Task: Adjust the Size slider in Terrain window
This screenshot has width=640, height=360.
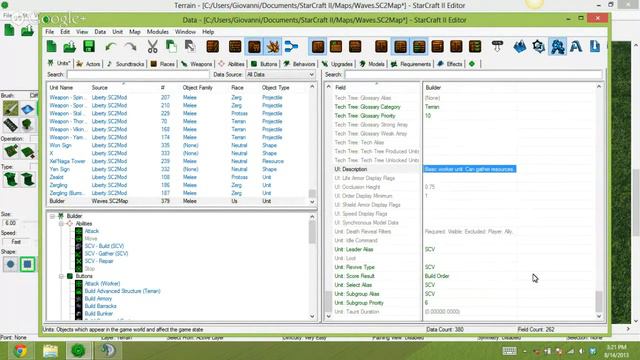Action: pos(29,223)
